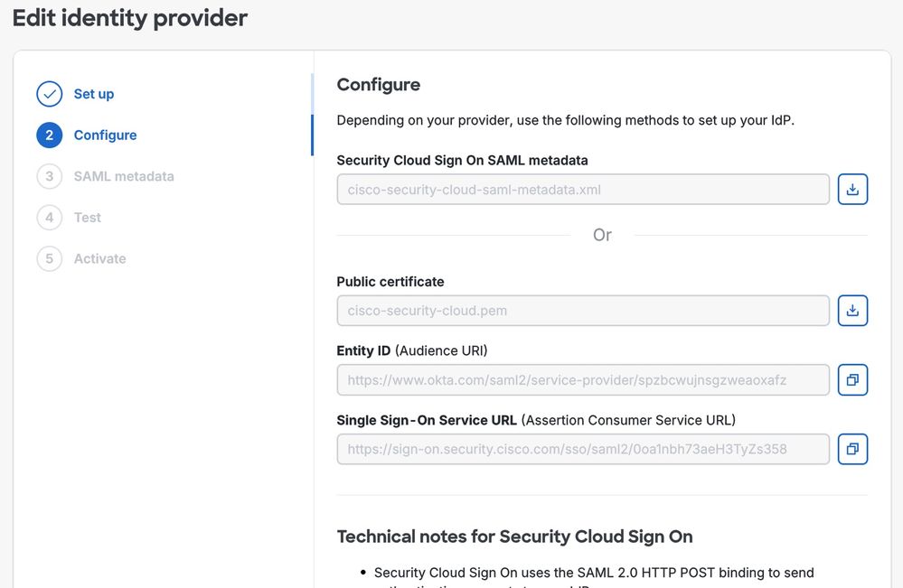
Task: Copy the Single Sign-On Service URL
Action: coord(852,449)
